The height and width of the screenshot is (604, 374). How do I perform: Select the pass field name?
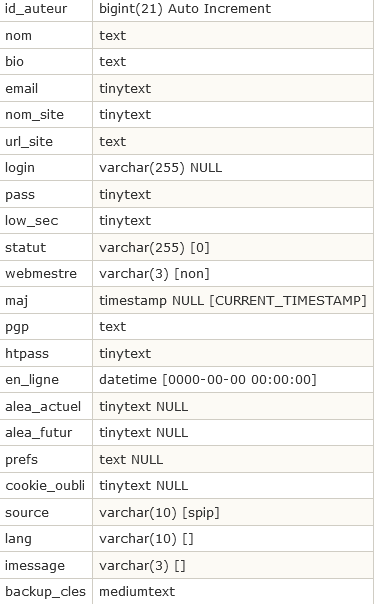click(20, 195)
